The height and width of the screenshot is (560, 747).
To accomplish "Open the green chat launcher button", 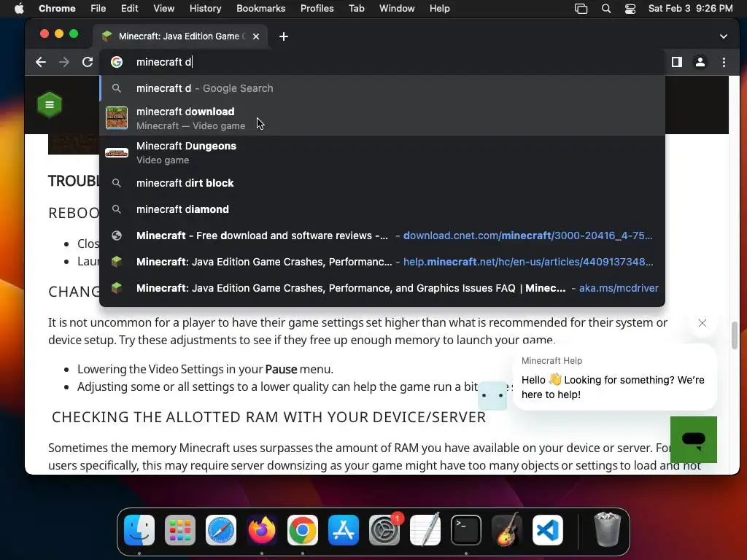I will pyautogui.click(x=693, y=439).
